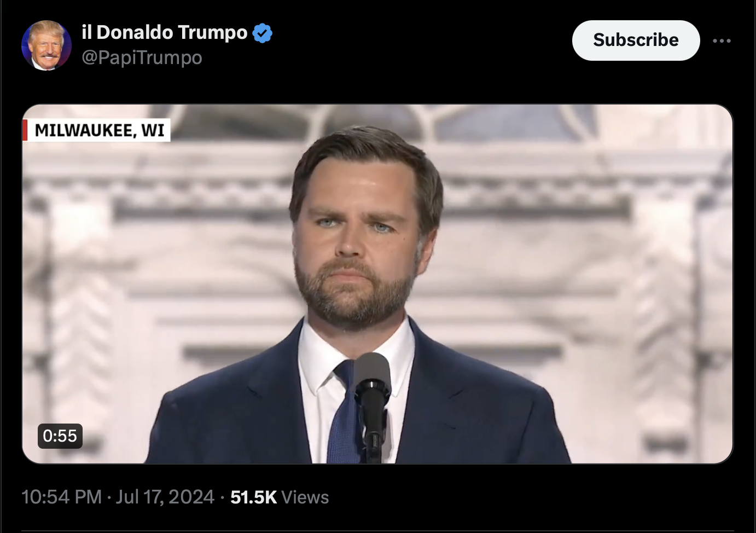Open the il Donaldo Trumpo display name

click(165, 32)
